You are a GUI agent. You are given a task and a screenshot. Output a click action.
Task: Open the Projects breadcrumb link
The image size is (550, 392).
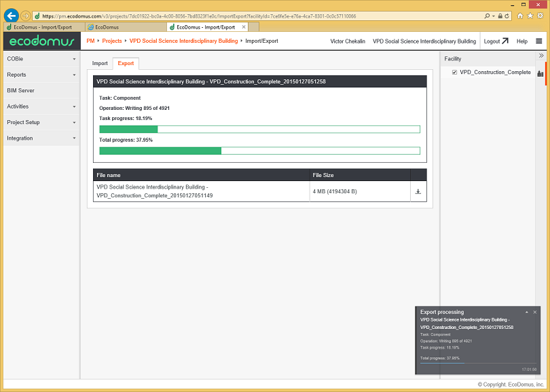[x=111, y=41]
